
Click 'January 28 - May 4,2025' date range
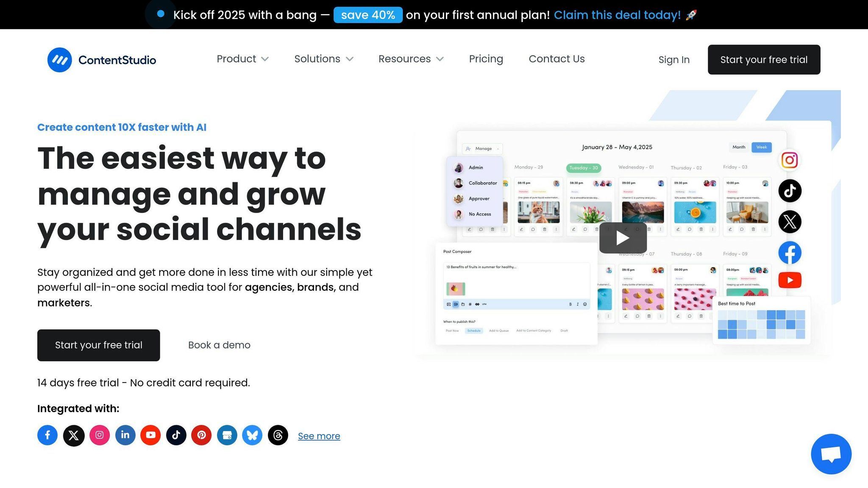click(x=617, y=147)
